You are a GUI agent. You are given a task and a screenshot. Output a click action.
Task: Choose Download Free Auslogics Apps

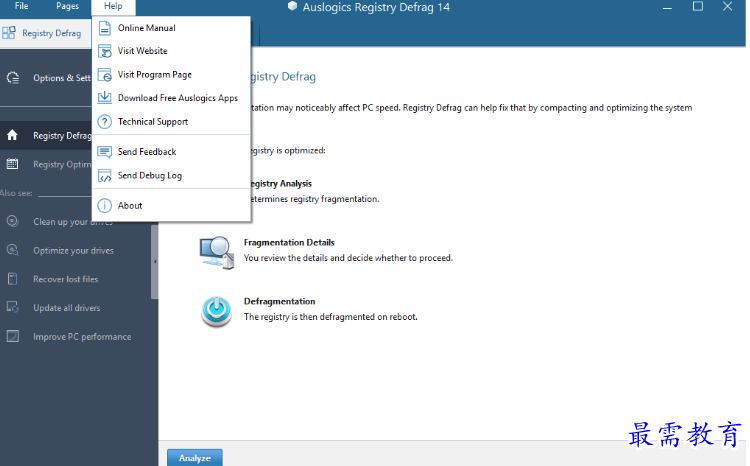click(x=171, y=98)
